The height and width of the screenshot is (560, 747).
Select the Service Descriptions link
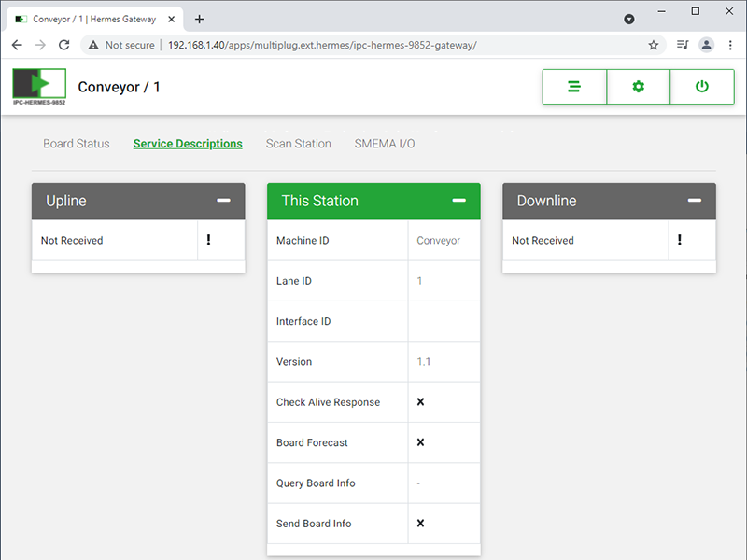[188, 144]
